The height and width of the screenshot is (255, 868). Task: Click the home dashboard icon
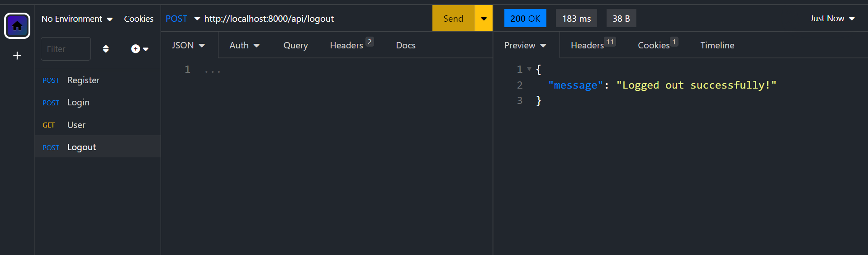pos(17,26)
